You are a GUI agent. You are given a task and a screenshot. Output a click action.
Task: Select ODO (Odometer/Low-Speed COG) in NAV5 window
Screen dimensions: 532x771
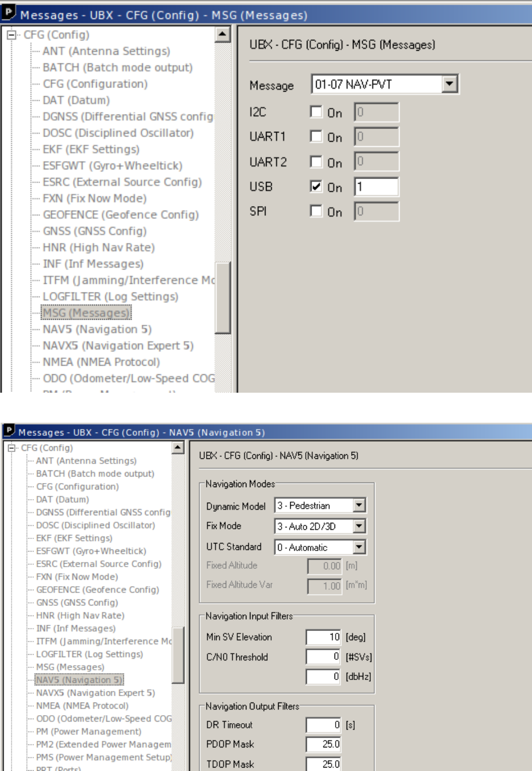point(104,719)
